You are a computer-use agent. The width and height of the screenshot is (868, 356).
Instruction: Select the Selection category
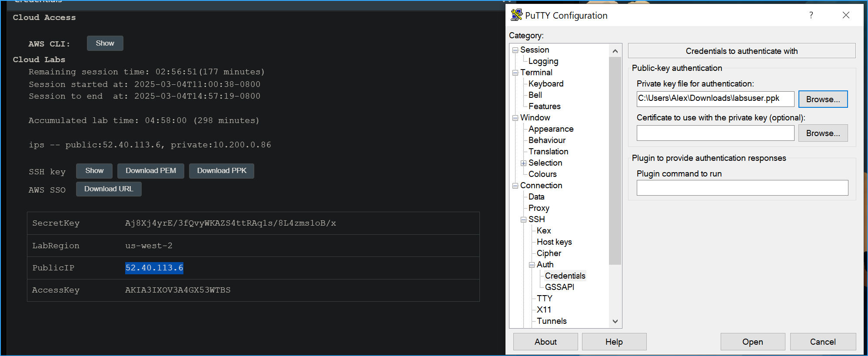pyautogui.click(x=545, y=163)
